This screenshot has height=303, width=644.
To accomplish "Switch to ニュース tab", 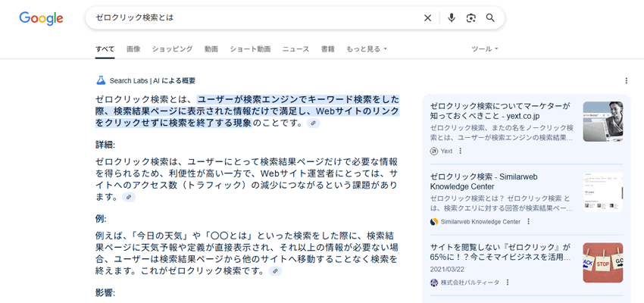I will [x=295, y=48].
